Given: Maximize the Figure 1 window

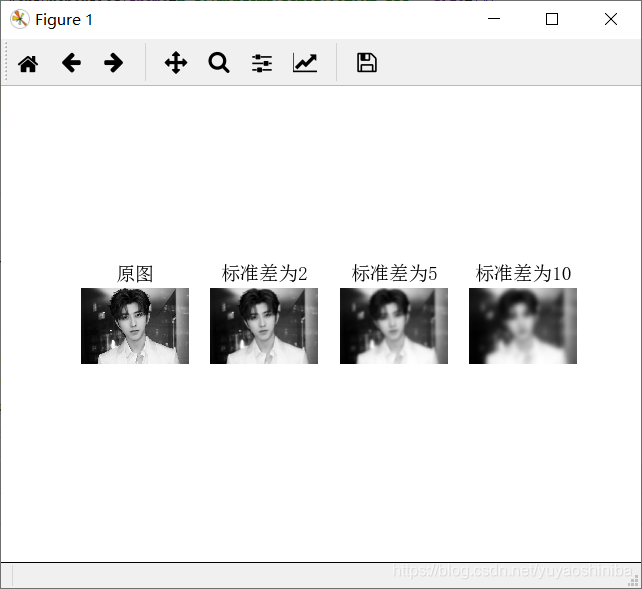Looking at the screenshot, I should [x=552, y=19].
